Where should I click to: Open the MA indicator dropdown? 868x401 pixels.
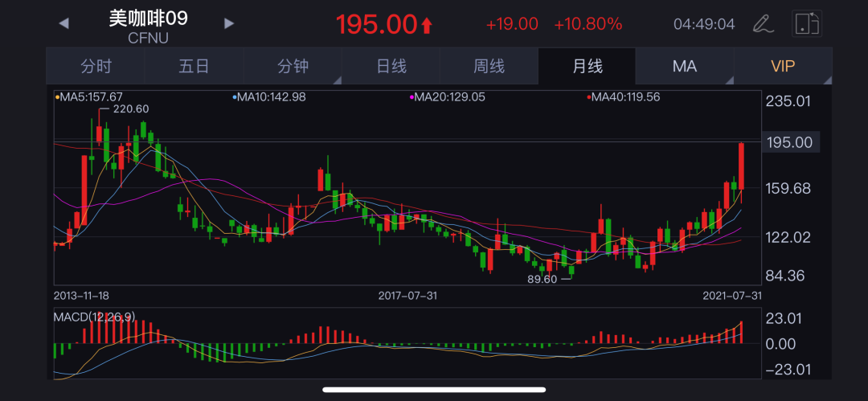[685, 67]
